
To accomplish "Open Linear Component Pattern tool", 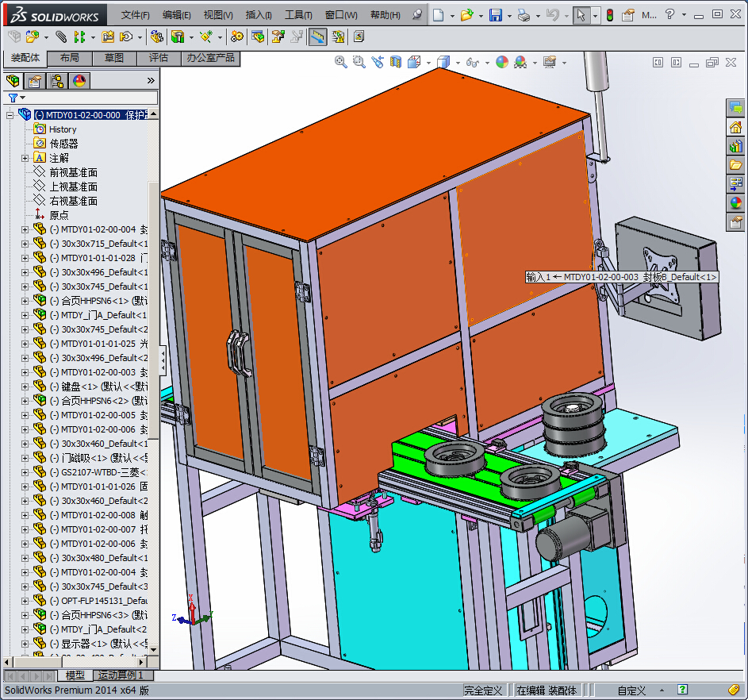I will (x=79, y=37).
